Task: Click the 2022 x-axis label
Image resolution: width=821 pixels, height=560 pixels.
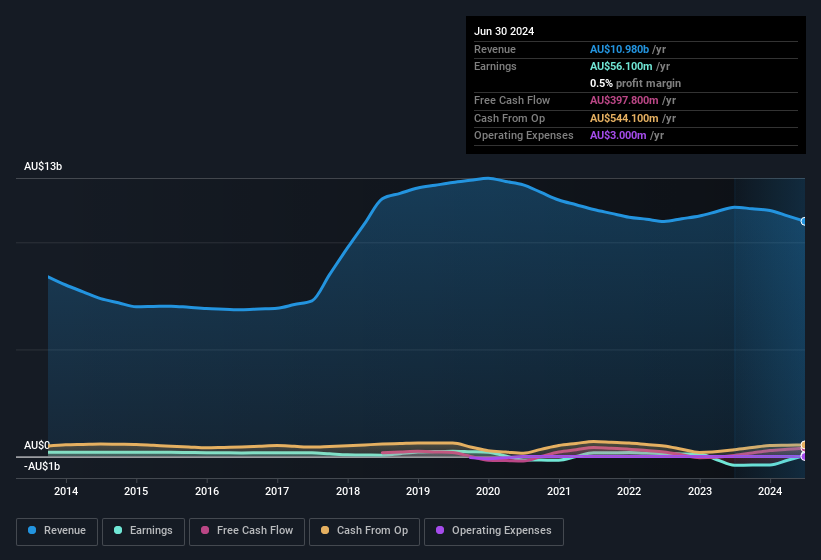Action: point(629,491)
